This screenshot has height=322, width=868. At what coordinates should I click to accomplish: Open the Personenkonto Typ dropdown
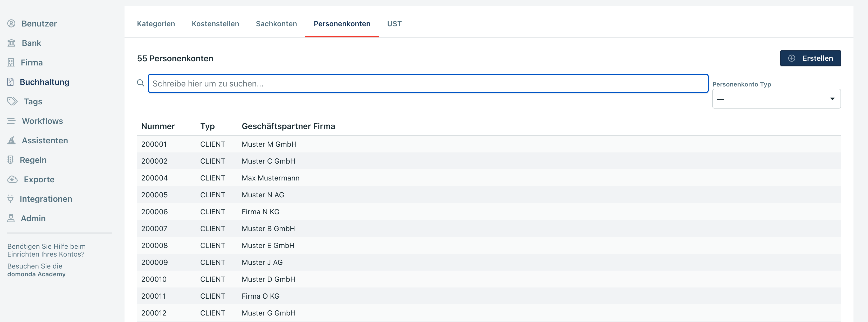click(x=776, y=99)
